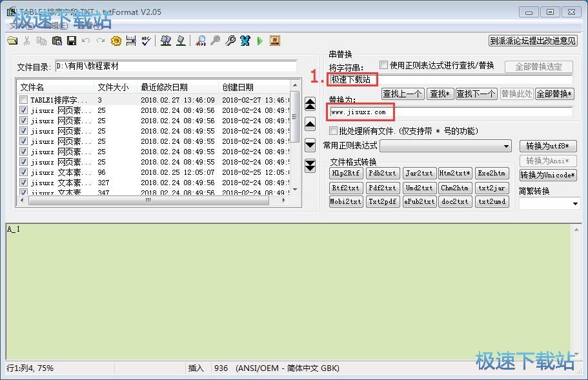Move file up with single up arrow
Image resolution: width=588 pixels, height=380 pixels.
pyautogui.click(x=310, y=124)
